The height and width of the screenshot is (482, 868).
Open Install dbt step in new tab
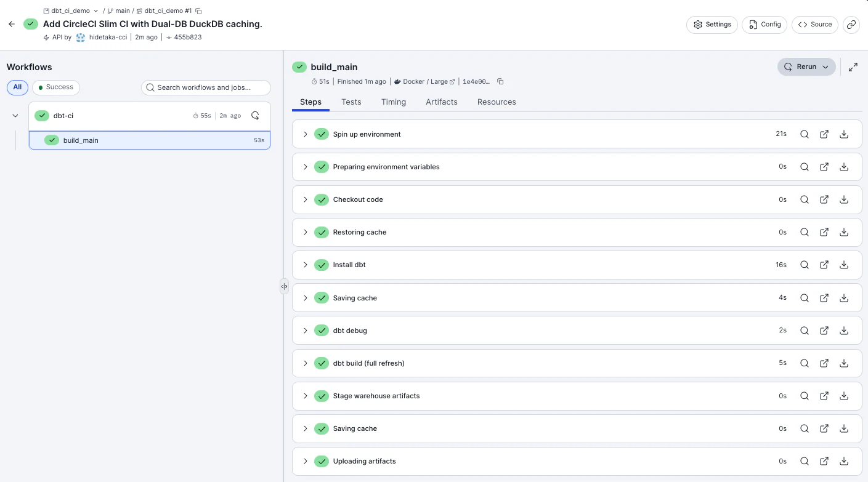pyautogui.click(x=824, y=265)
